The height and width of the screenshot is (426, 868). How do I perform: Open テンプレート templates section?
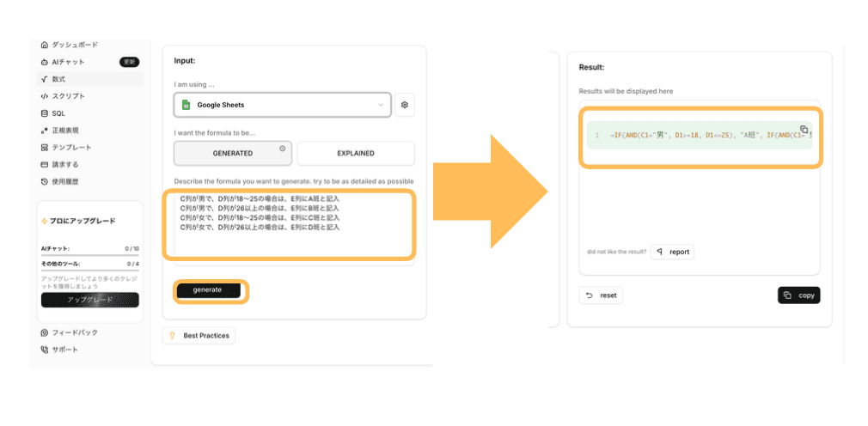(x=70, y=148)
